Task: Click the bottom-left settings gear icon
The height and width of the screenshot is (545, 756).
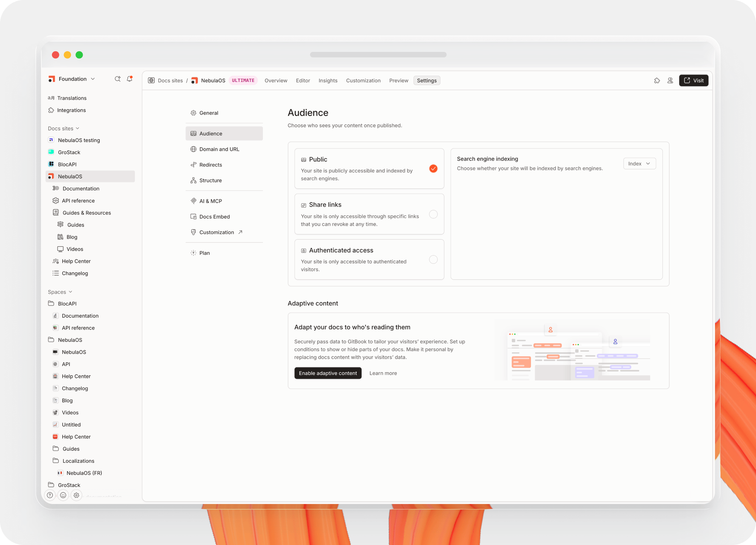Action: pos(76,495)
